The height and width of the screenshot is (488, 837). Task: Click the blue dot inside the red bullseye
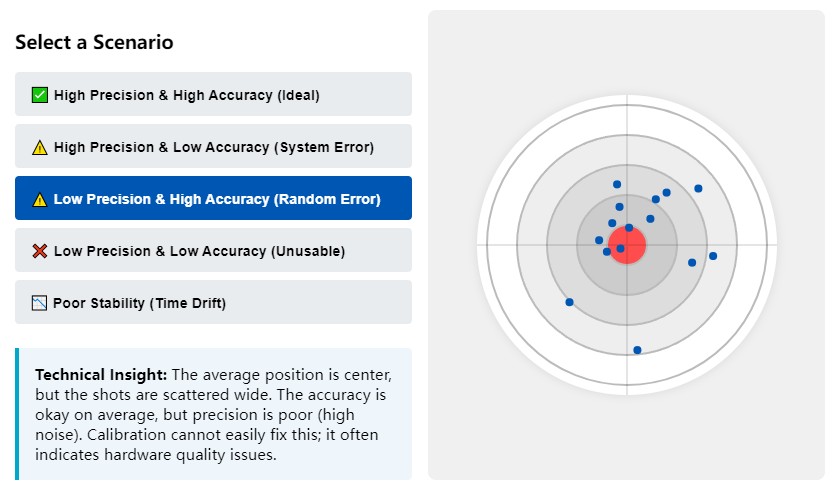tap(620, 248)
